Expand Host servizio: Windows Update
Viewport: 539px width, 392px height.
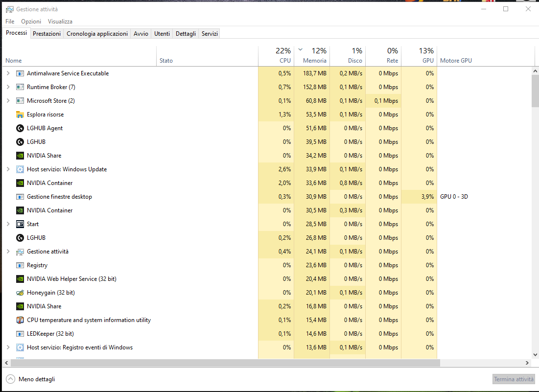click(8, 169)
